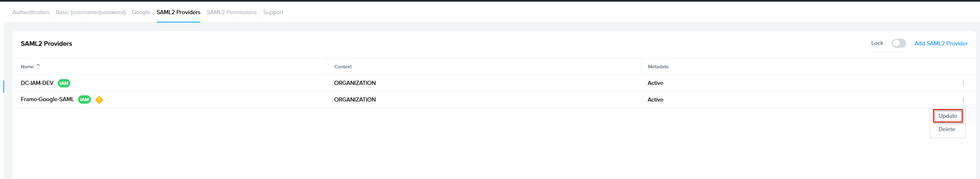Click the Context column header
The width and height of the screenshot is (980, 179).
343,67
